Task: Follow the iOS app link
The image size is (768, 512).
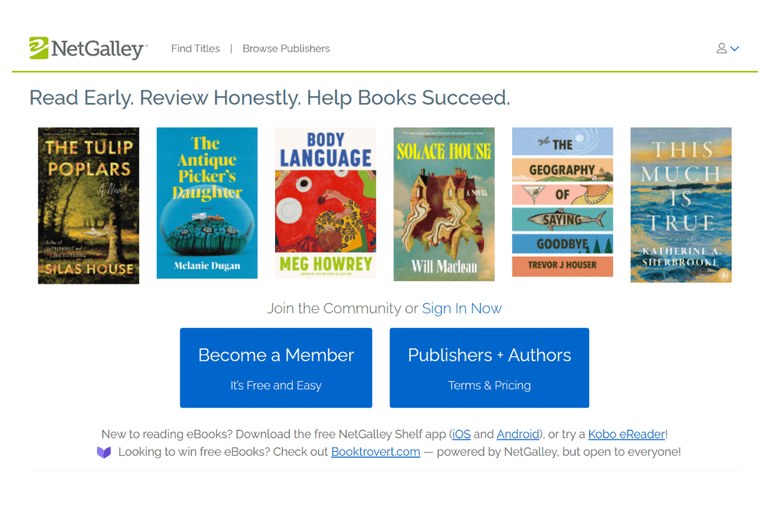Action: pyautogui.click(x=461, y=434)
